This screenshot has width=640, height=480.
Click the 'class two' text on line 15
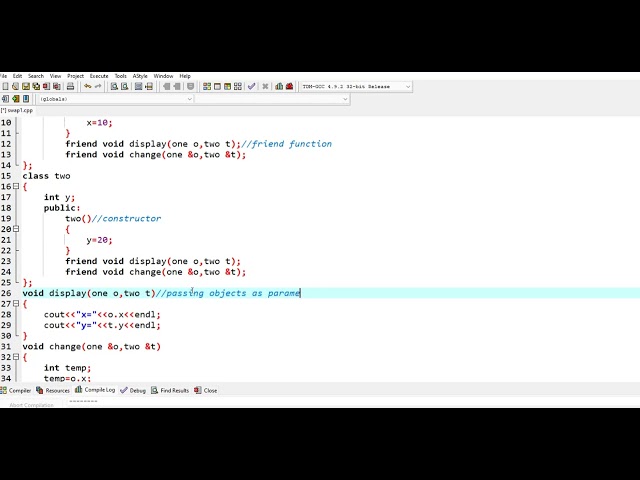[x=46, y=176]
